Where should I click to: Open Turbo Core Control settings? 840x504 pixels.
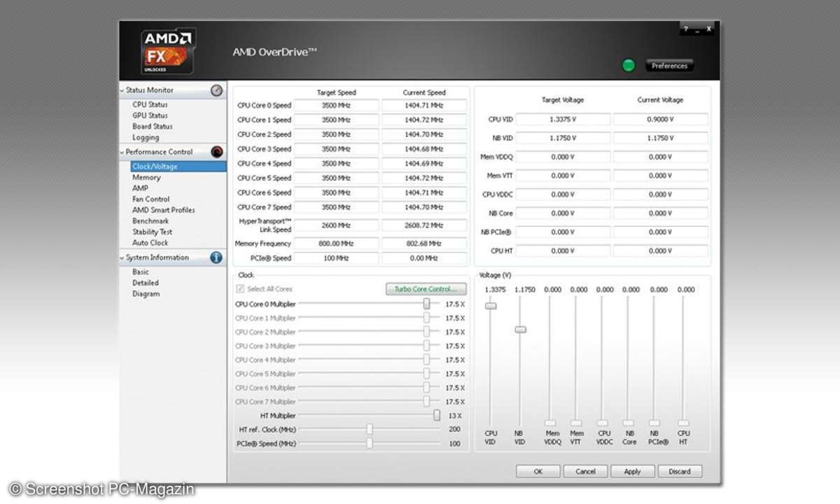(426, 289)
